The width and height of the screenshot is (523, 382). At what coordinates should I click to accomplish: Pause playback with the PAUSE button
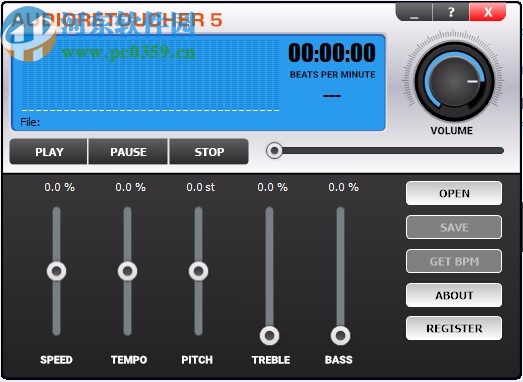pos(128,152)
